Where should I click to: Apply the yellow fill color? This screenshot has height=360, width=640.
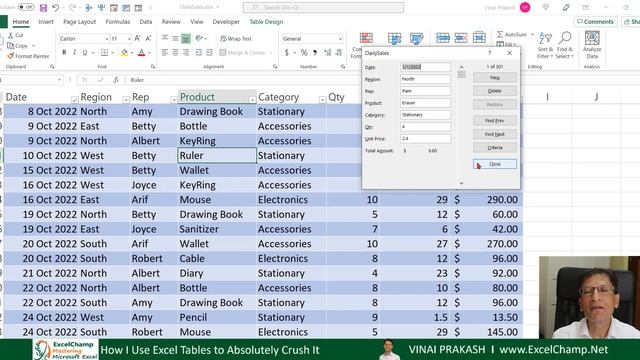[x=124, y=53]
